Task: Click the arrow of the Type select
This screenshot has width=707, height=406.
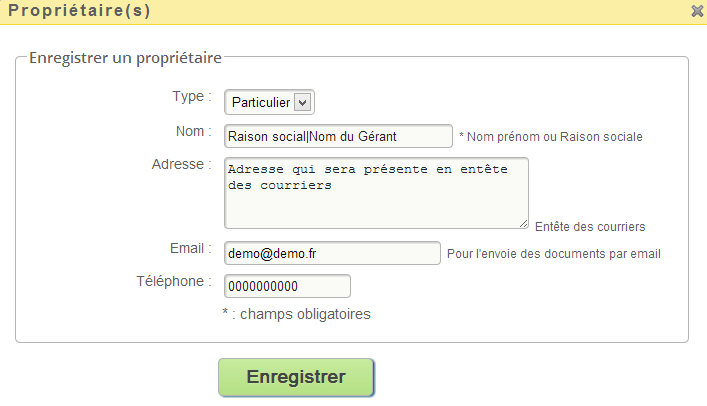Action: tap(303, 102)
